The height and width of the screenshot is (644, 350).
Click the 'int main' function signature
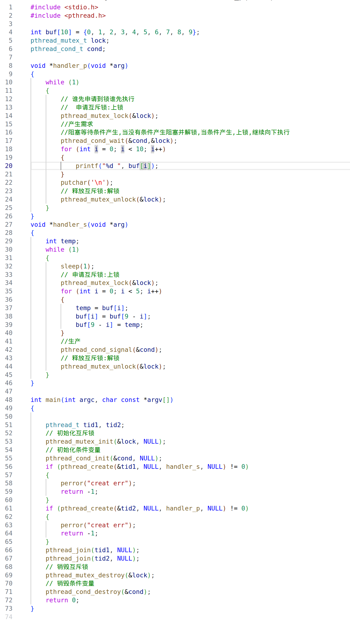pyautogui.click(x=102, y=400)
